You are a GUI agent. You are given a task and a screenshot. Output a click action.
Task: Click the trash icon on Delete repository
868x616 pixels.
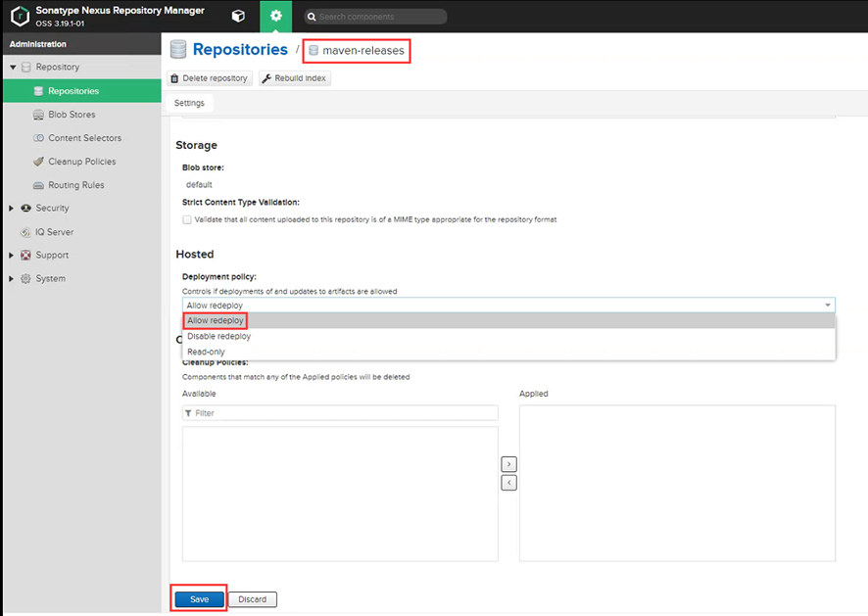tap(174, 78)
